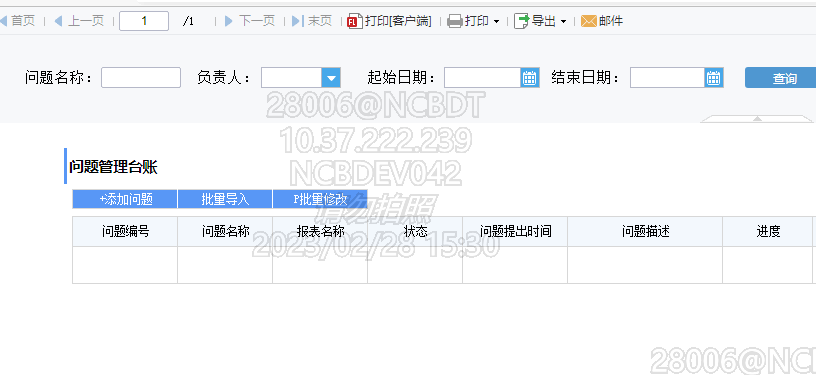This screenshot has width=816, height=375.
Task: Open the 起始日期 calendar picker
Action: pos(530,78)
